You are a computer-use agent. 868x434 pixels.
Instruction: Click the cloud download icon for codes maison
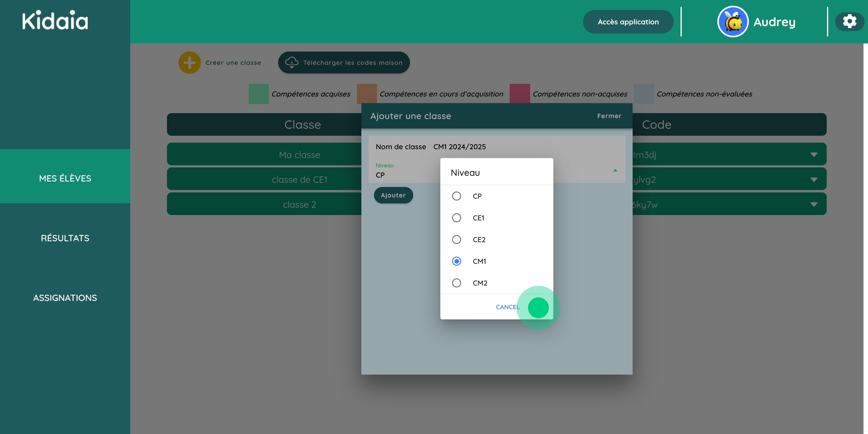pyautogui.click(x=292, y=62)
